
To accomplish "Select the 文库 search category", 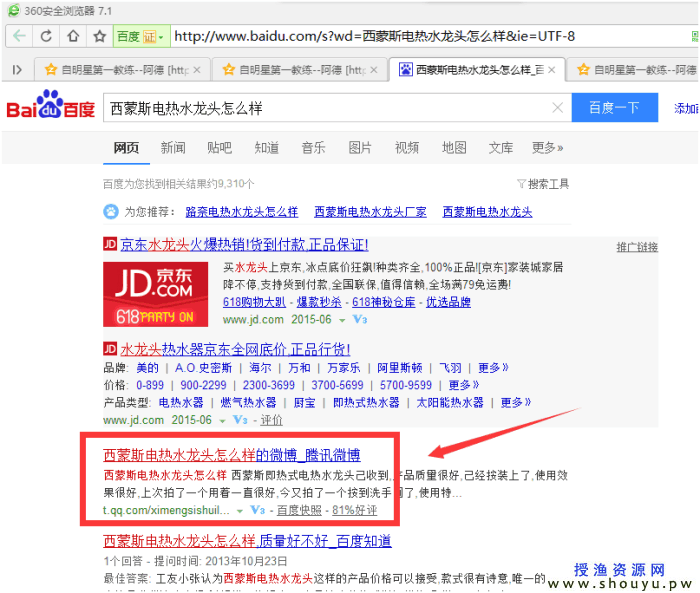I will 501,148.
